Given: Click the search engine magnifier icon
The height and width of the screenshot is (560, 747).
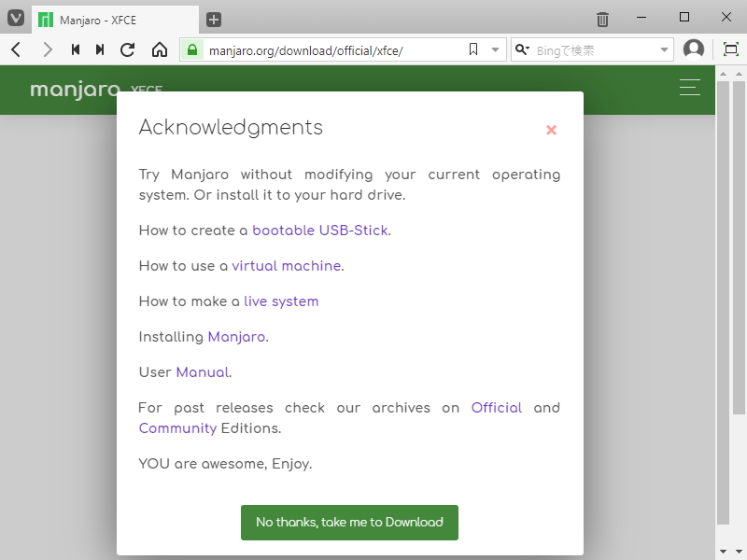Looking at the screenshot, I should tap(523, 49).
